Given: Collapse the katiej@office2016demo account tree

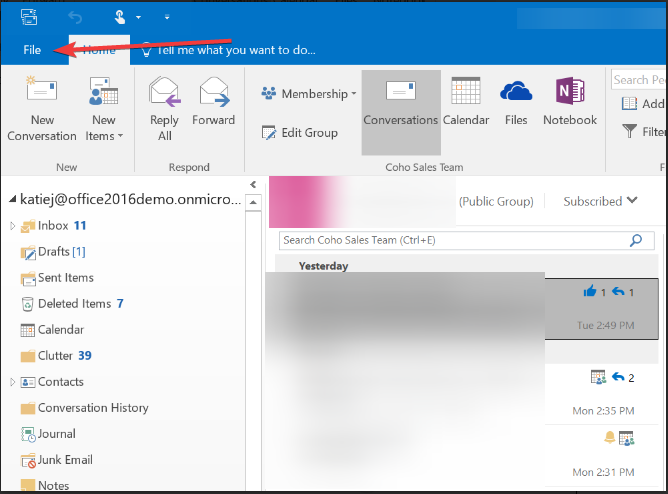Looking at the screenshot, I should (x=13, y=199).
